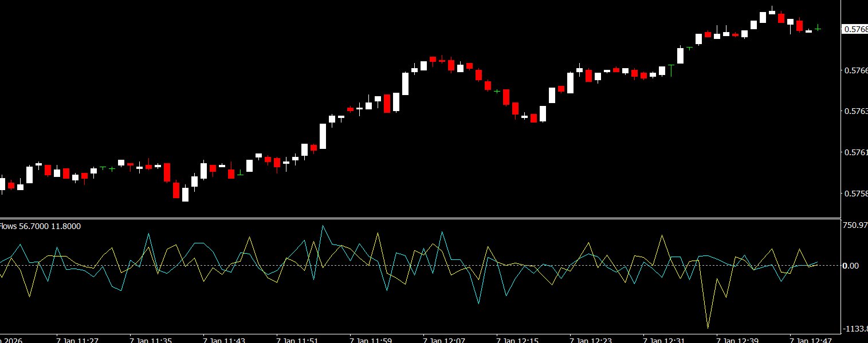
Task: Click the highlighted current price 0.5768 label
Action: 855,29
